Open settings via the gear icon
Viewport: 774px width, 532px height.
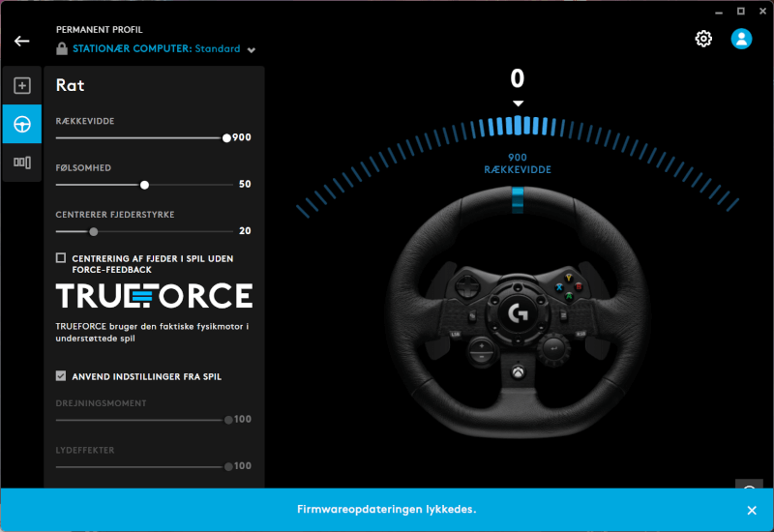point(703,39)
